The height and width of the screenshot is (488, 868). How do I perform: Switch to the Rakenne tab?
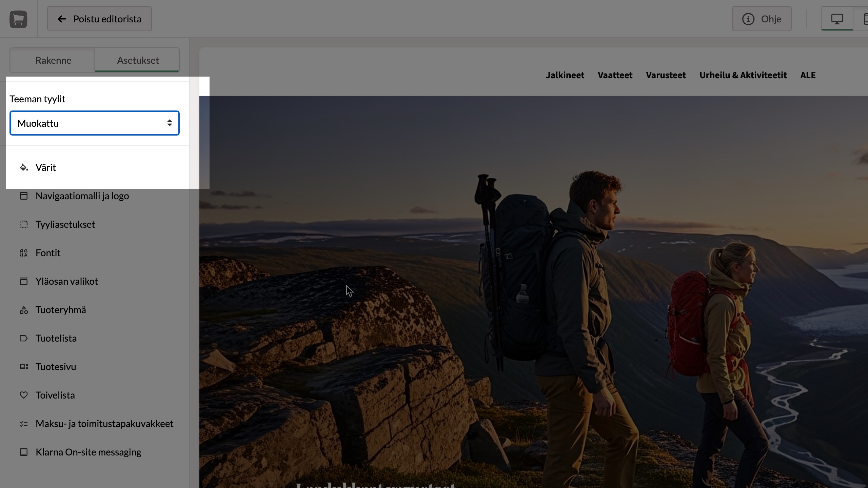pos(53,60)
